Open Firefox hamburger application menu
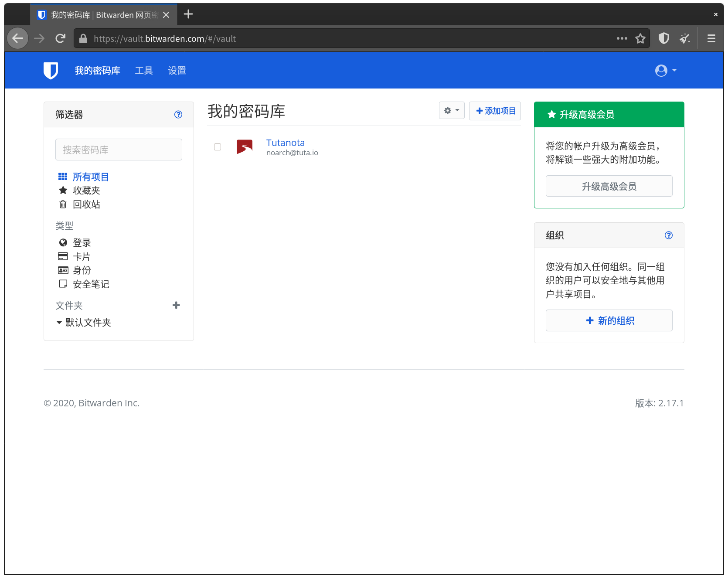Viewport: 728px width, 579px height. click(x=711, y=39)
